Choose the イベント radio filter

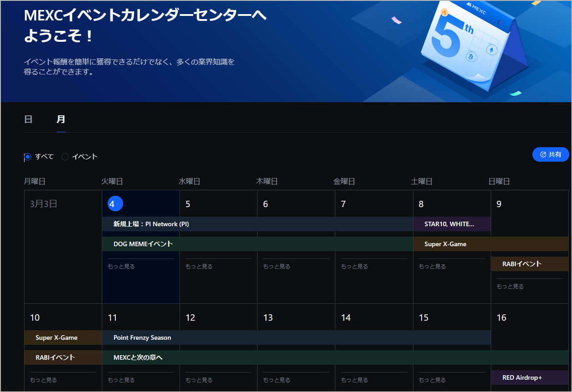coord(65,157)
